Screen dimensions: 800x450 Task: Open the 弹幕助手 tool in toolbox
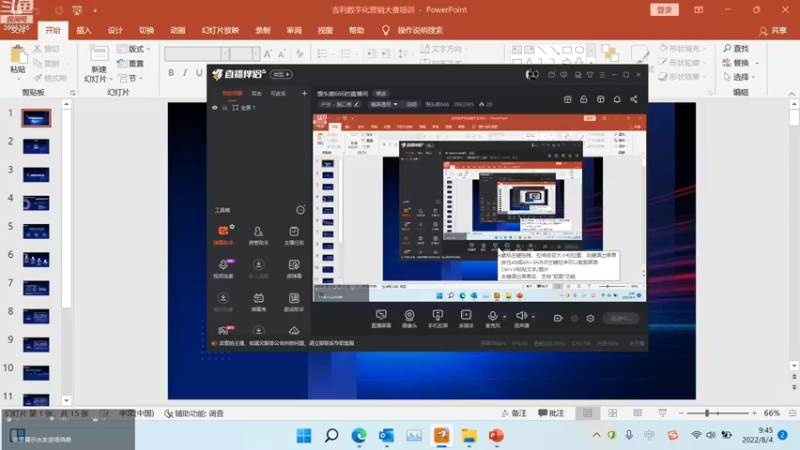click(223, 235)
